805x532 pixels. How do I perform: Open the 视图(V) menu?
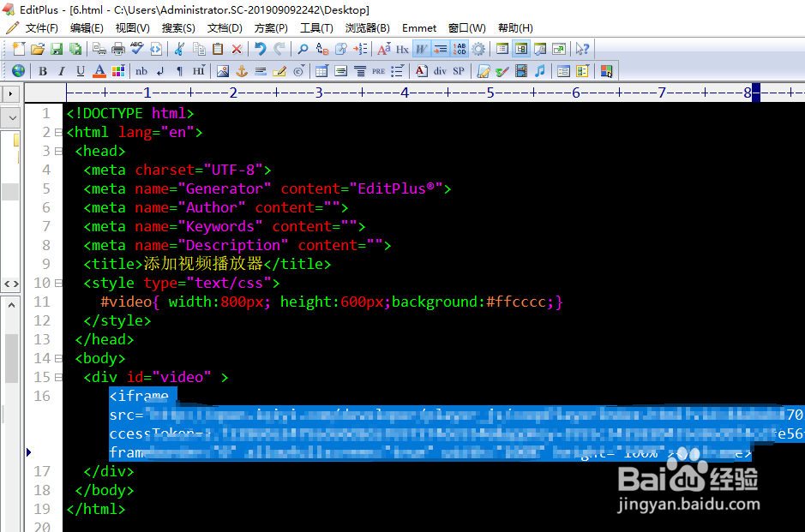point(133,28)
